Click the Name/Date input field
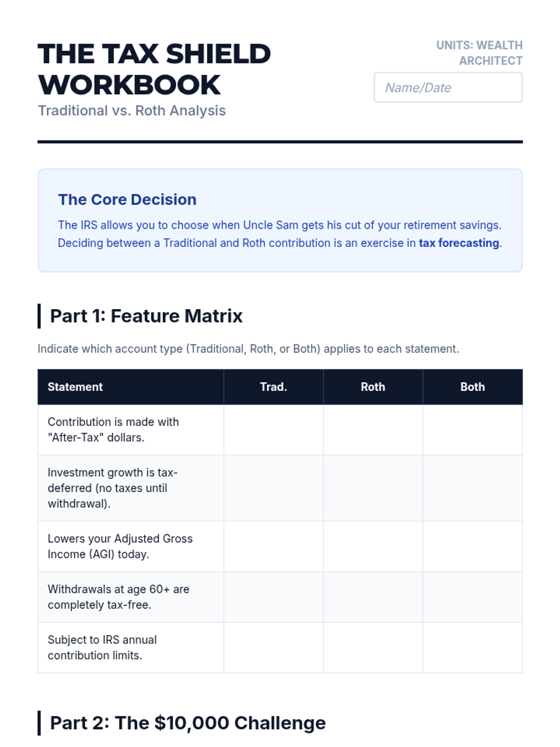This screenshot has width=560, height=747. coord(448,87)
